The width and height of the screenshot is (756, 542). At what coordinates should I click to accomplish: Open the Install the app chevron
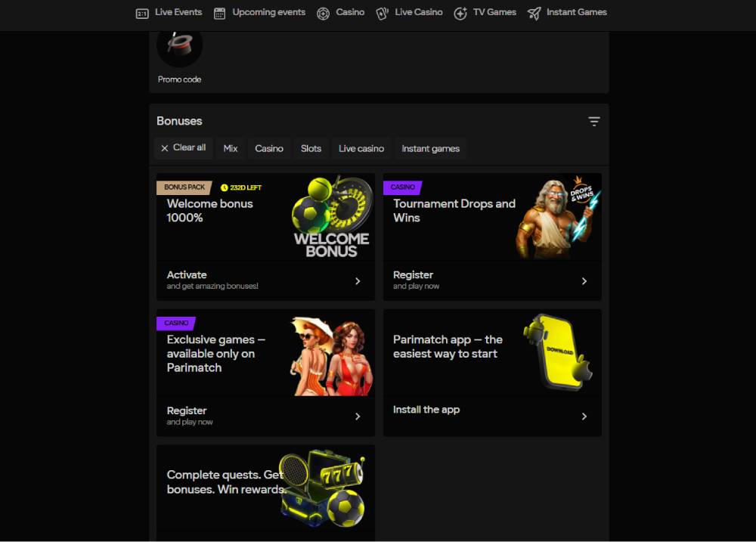[x=584, y=417]
